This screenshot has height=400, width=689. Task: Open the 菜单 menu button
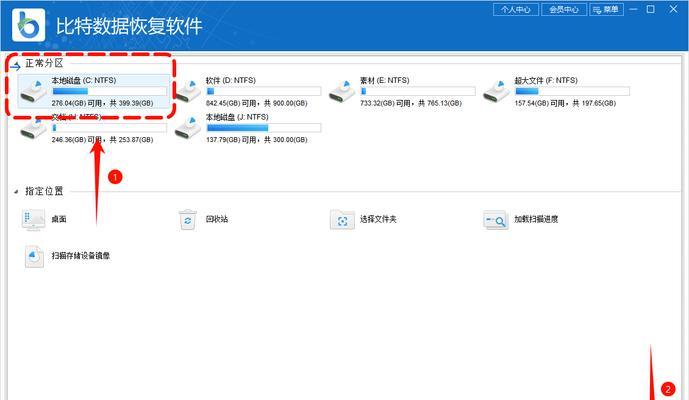(606, 9)
